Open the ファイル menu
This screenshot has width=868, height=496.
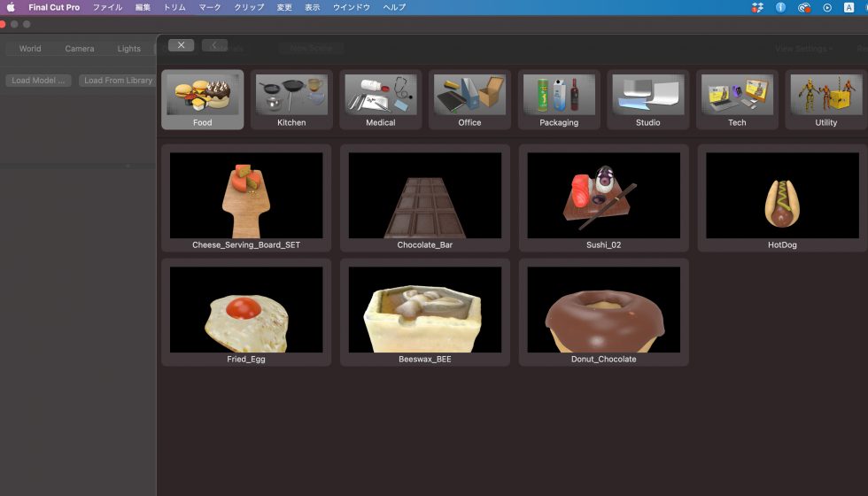[108, 7]
